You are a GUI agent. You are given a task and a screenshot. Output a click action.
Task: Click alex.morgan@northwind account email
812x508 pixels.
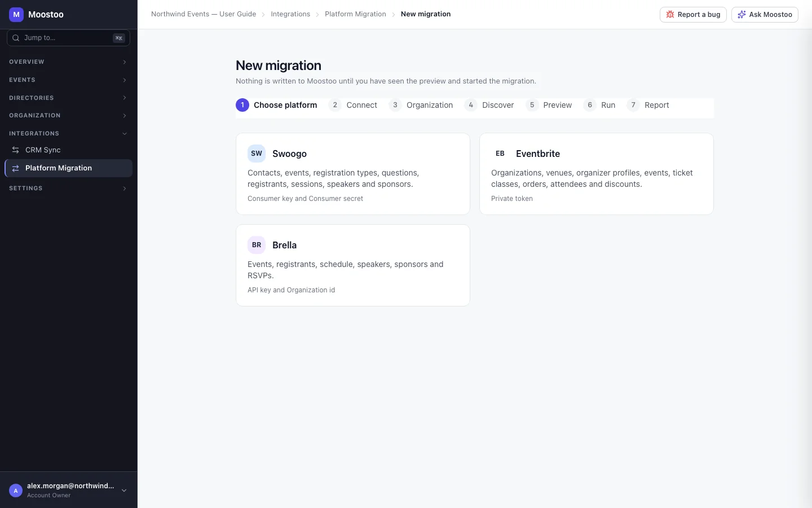[70, 486]
